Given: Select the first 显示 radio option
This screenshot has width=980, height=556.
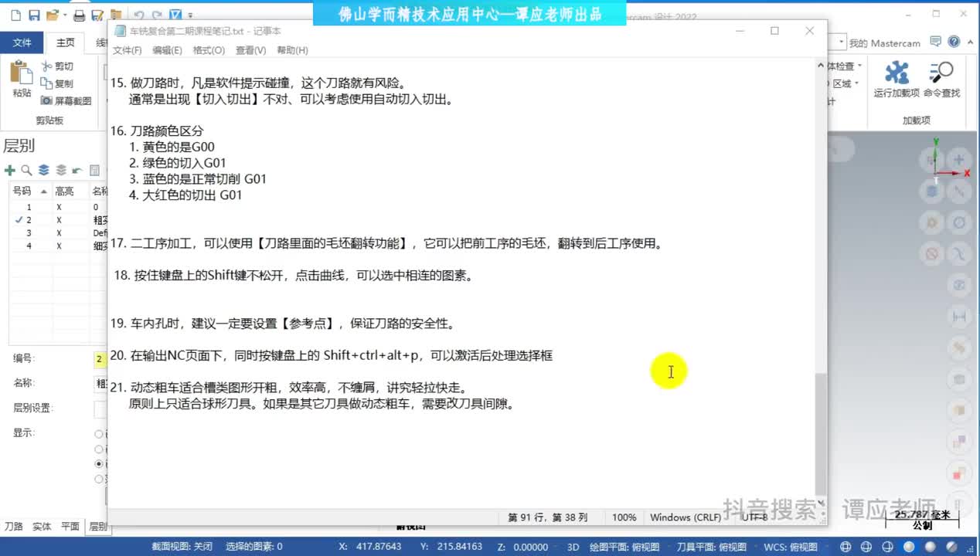Looking at the screenshot, I should click(98, 434).
